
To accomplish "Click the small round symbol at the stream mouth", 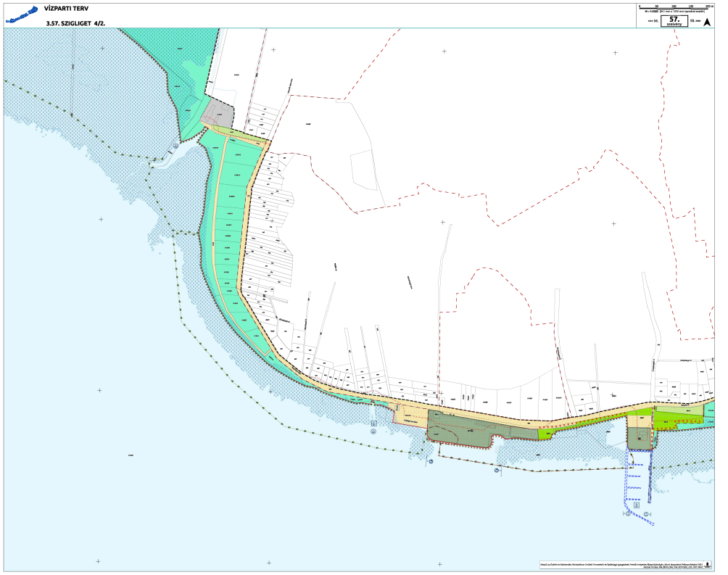I will (x=176, y=145).
